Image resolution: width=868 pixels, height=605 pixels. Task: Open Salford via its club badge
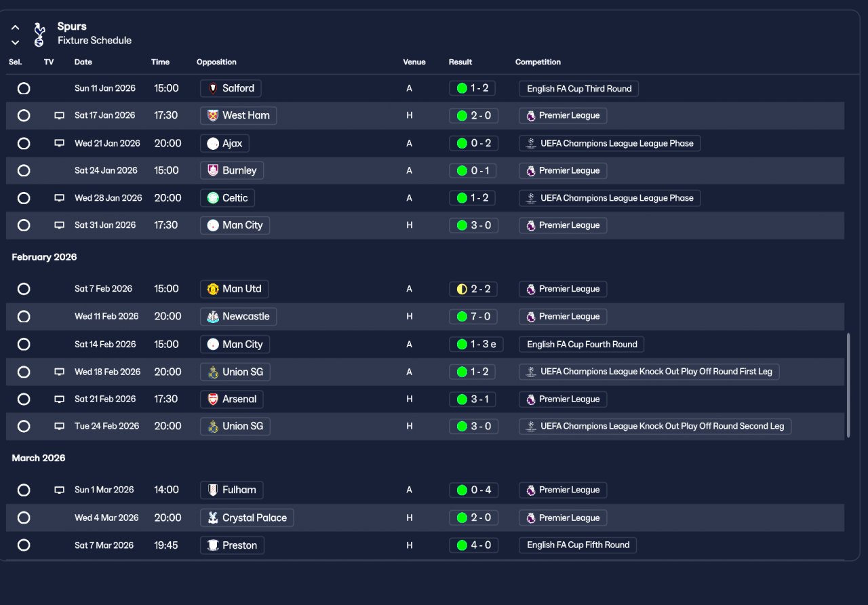pyautogui.click(x=213, y=88)
